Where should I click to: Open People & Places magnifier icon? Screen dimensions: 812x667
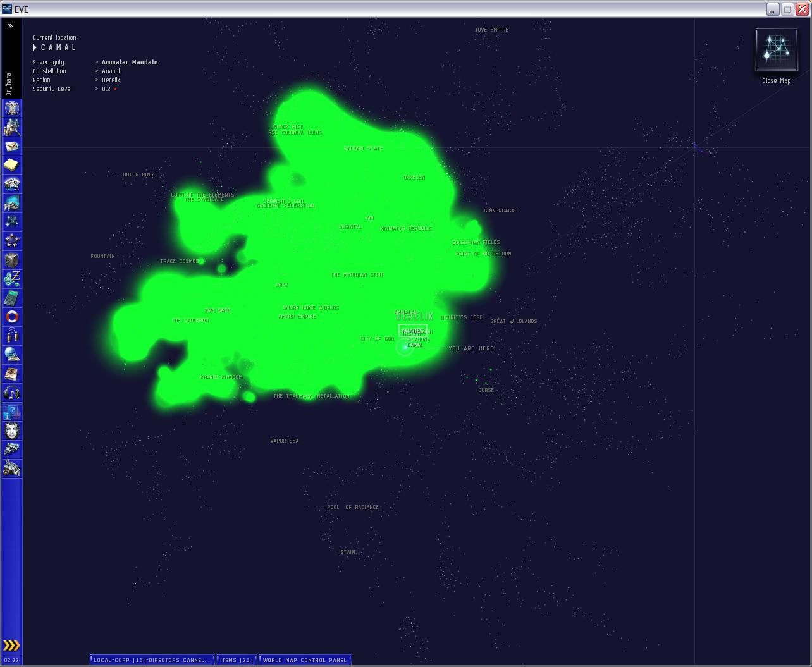click(11, 127)
